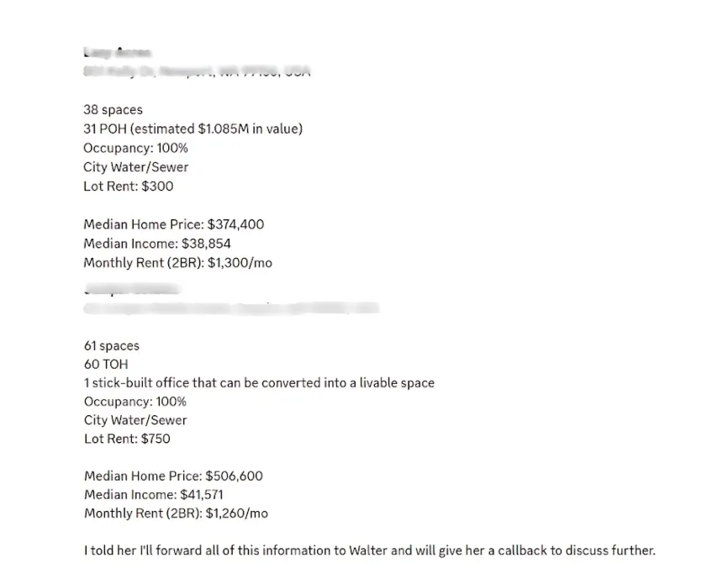Click 'Median Income: $41,571' line

(154, 495)
